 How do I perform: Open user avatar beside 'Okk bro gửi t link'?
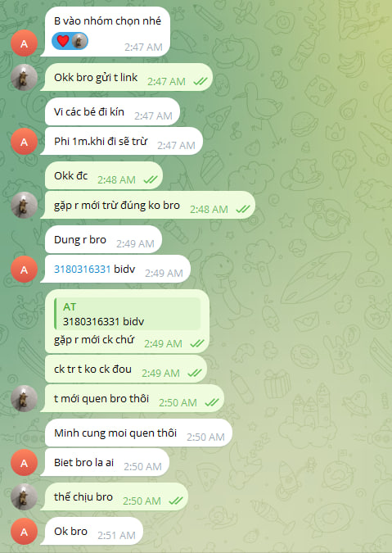(x=24, y=78)
